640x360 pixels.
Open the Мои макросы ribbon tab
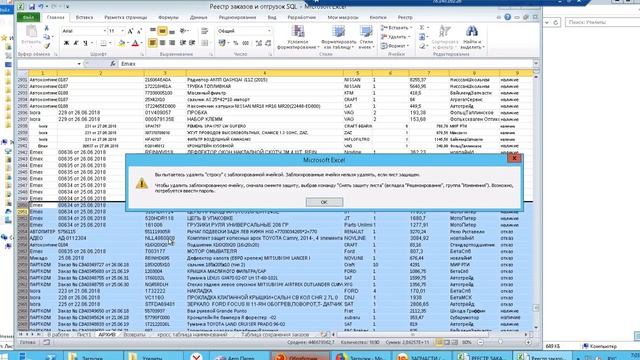click(343, 18)
